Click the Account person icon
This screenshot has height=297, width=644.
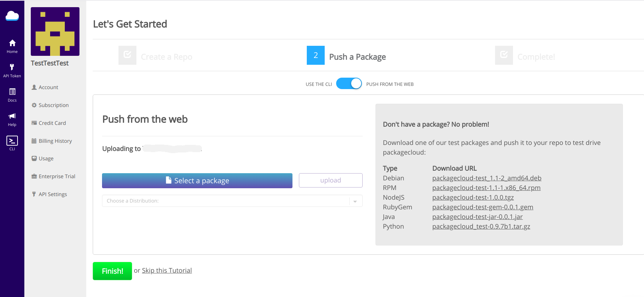[34, 87]
